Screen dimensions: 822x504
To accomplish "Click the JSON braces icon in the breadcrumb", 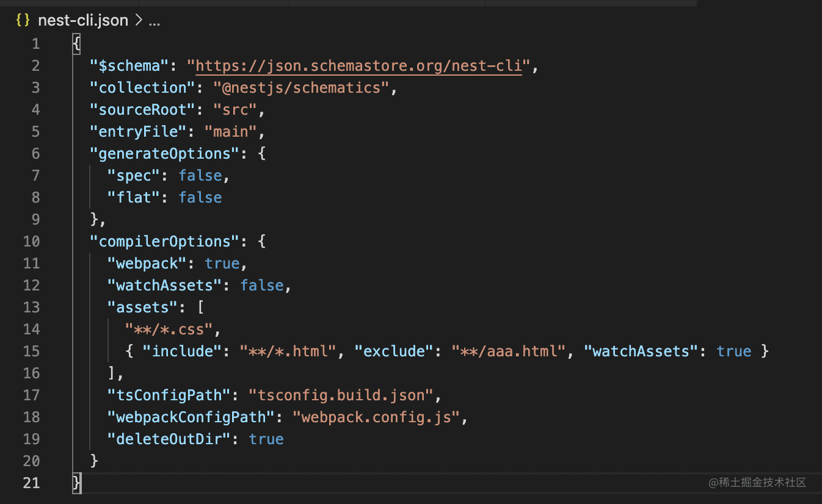I will [x=23, y=20].
